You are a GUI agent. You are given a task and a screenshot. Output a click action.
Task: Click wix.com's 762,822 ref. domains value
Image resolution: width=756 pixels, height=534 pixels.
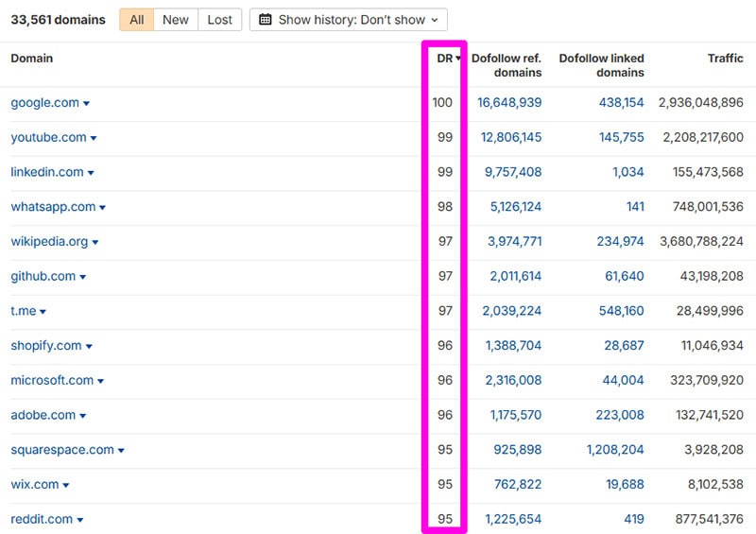[517, 485]
